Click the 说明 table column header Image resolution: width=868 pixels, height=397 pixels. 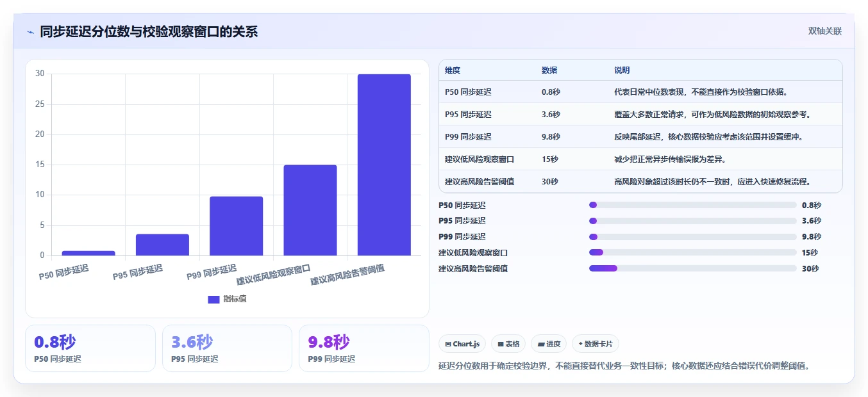pos(622,70)
